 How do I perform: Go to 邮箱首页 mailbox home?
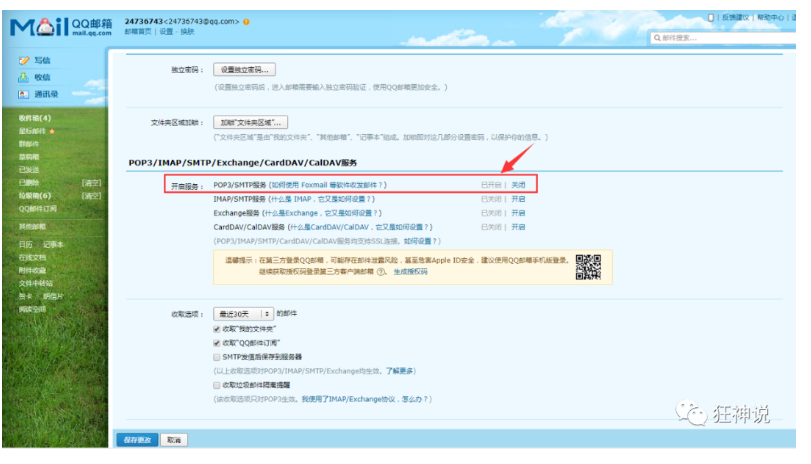pos(138,32)
